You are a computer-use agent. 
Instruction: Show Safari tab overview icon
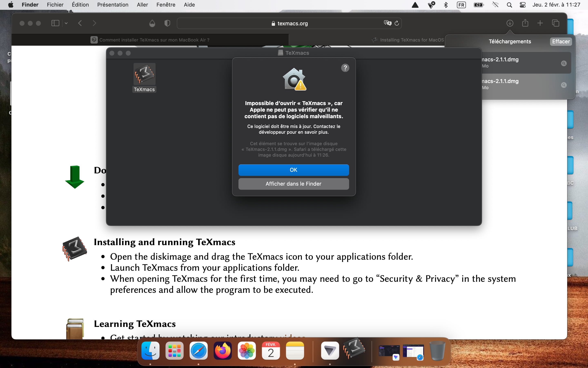point(556,23)
